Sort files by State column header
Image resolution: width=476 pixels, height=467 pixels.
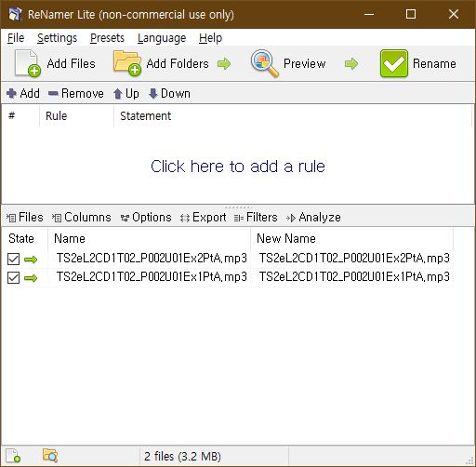[25, 239]
